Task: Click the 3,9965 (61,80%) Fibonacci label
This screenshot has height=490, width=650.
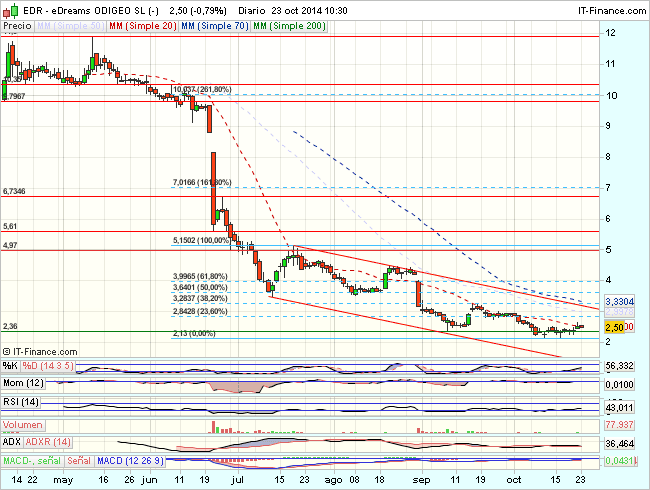Action: tap(200, 277)
